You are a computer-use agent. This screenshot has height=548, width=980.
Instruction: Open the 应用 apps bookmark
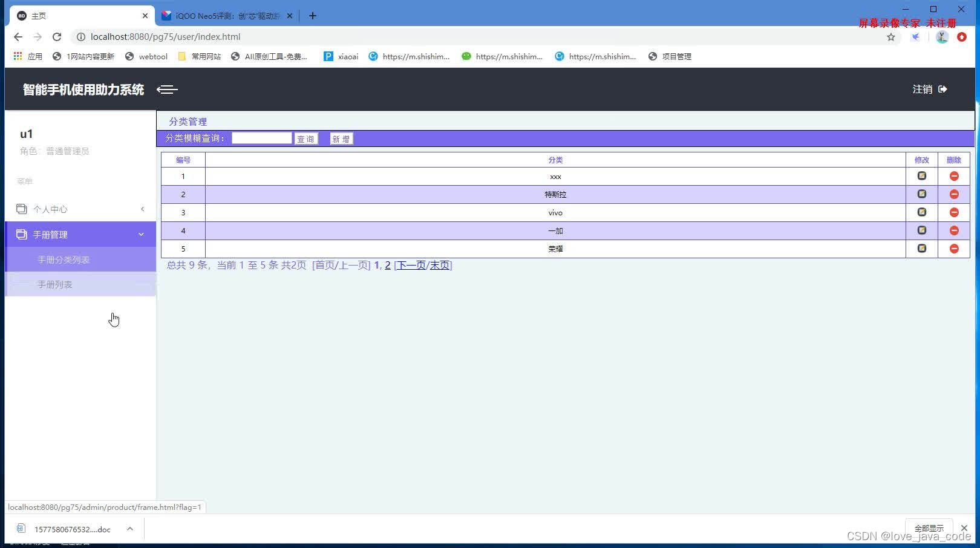pos(28,56)
